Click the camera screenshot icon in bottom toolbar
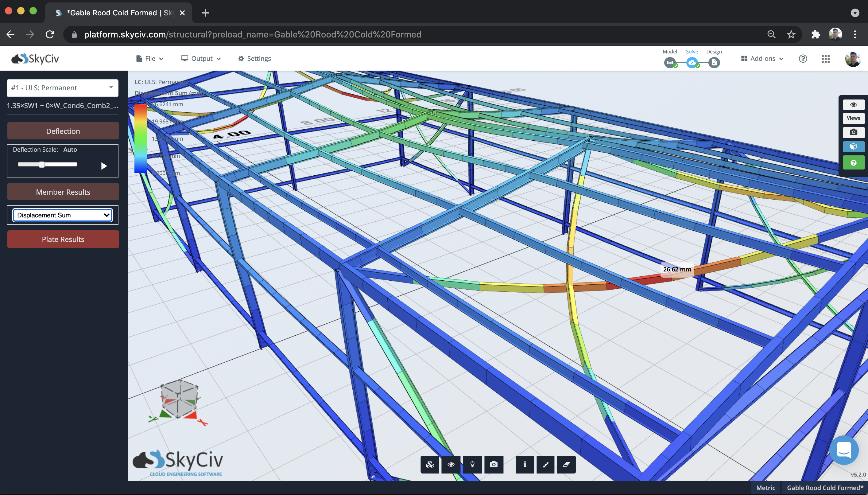The height and width of the screenshot is (495, 868). pyautogui.click(x=494, y=464)
